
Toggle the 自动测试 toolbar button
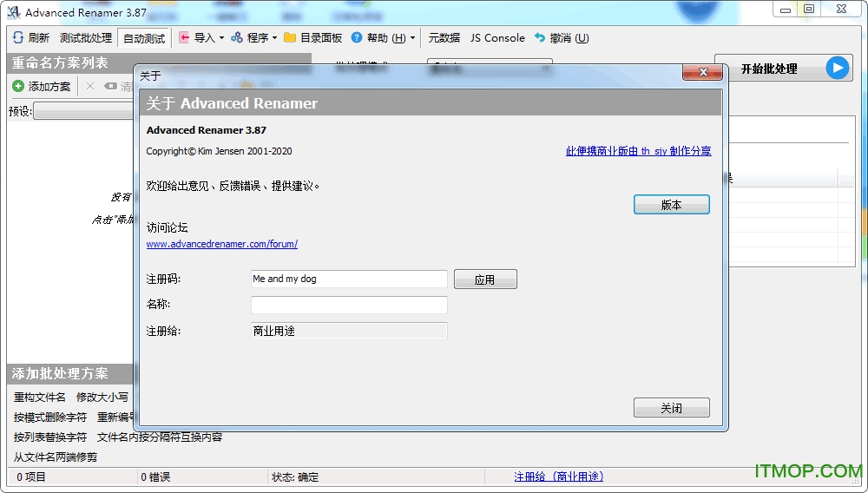click(x=144, y=38)
